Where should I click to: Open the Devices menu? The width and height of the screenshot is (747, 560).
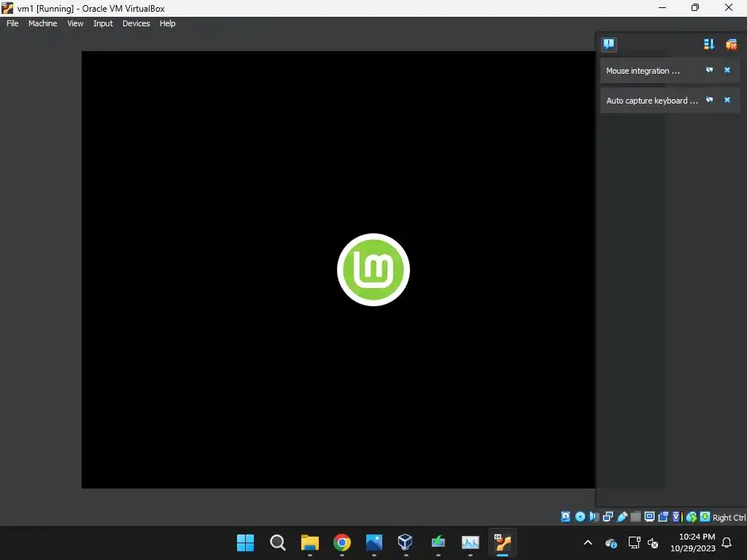click(x=136, y=23)
